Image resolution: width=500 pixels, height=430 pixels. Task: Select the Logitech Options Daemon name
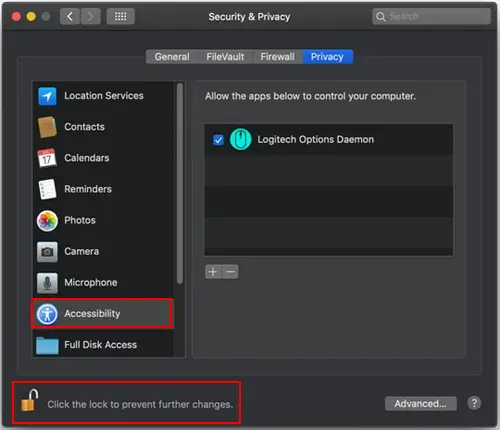click(315, 139)
